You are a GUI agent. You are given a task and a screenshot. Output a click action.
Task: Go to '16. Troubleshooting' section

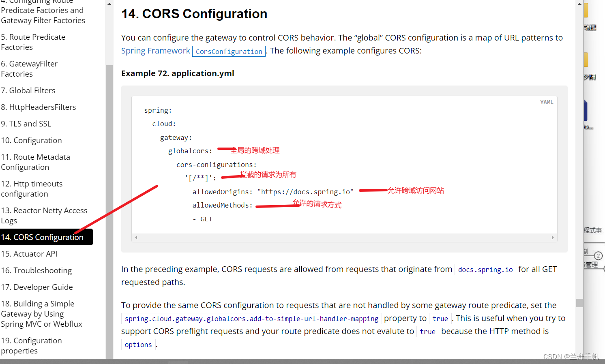36,270
